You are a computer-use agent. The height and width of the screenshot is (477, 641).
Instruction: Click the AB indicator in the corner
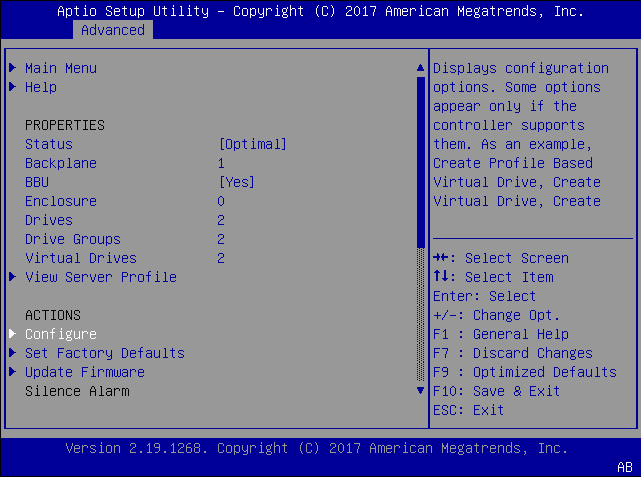pyautogui.click(x=625, y=467)
